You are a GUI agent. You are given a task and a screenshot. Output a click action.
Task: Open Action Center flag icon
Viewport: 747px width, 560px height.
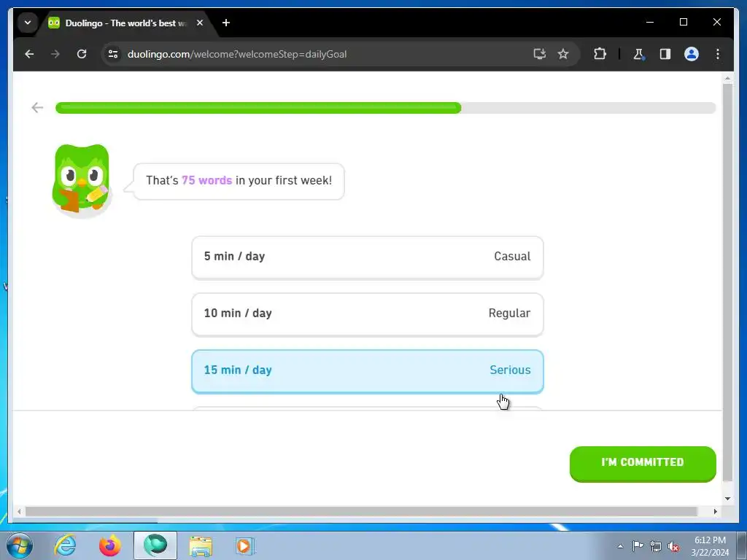point(638,546)
